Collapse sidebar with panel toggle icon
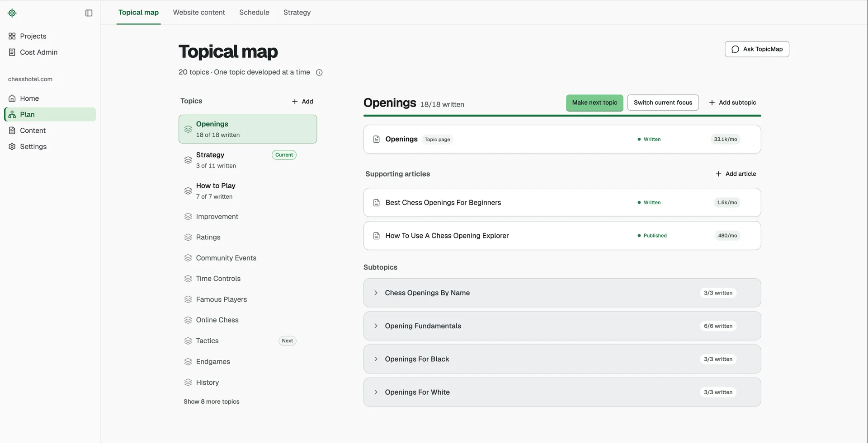The height and width of the screenshot is (443, 868). 89,13
